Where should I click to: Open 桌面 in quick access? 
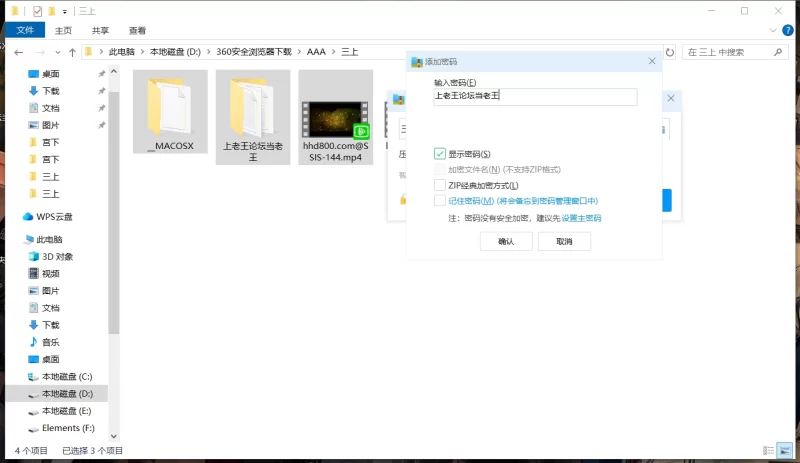click(51, 74)
